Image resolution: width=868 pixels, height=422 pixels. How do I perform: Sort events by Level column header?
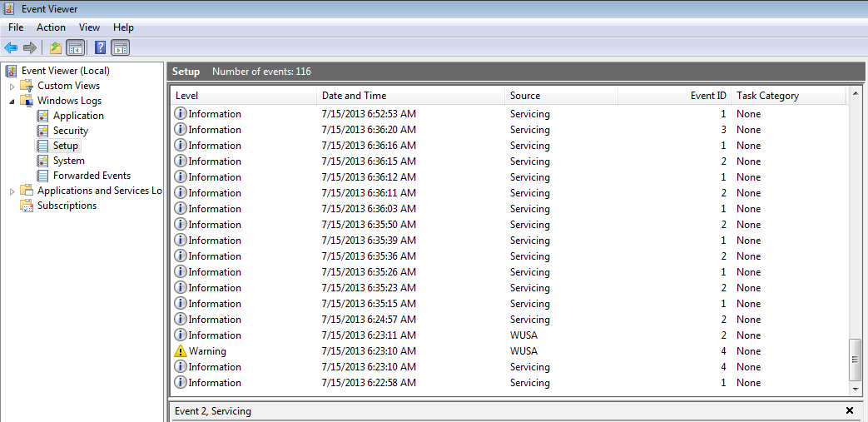point(244,95)
